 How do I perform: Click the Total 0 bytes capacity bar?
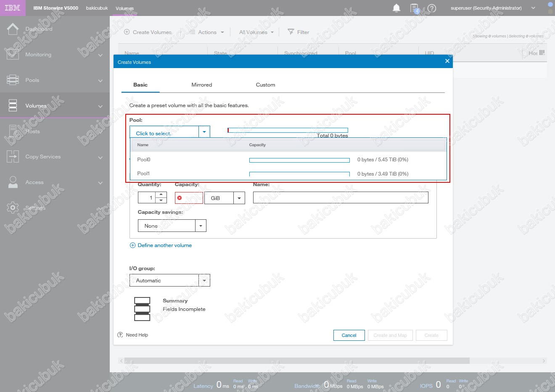click(288, 130)
